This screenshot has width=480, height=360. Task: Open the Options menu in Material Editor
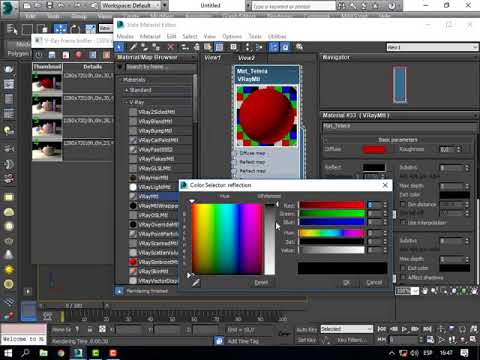[232, 36]
